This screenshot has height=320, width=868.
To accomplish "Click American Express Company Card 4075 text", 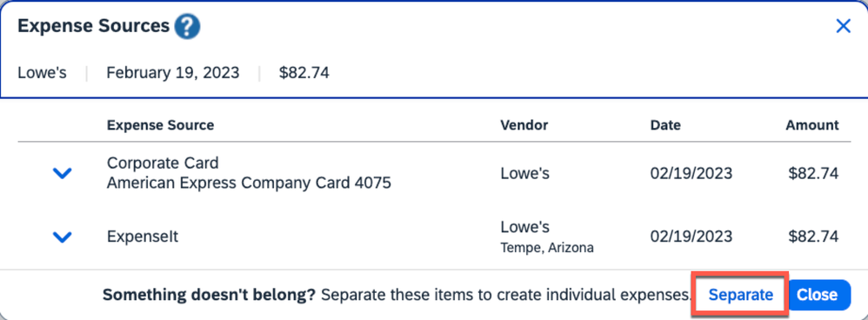I will coord(249,183).
